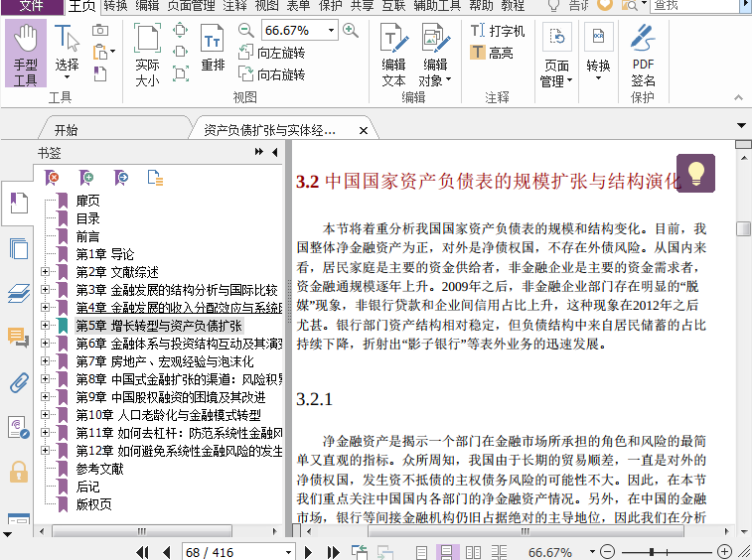
Task: Open the Attachments paperclip sidebar icon
Action: [x=19, y=382]
